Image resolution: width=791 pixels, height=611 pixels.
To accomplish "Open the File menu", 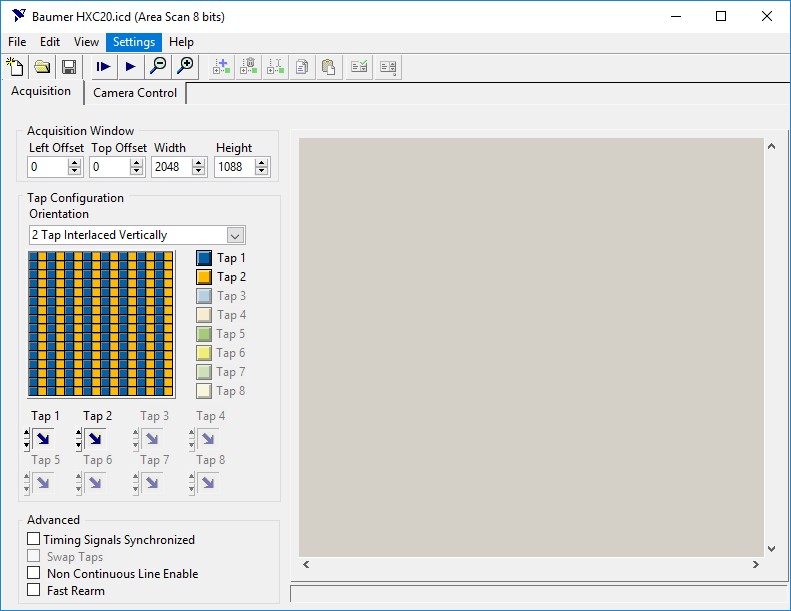I will point(17,42).
